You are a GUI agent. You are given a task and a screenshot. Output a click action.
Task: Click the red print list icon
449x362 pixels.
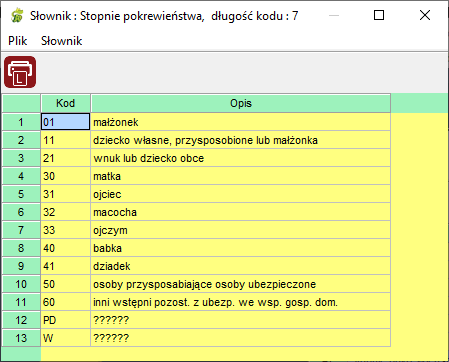pos(20,72)
